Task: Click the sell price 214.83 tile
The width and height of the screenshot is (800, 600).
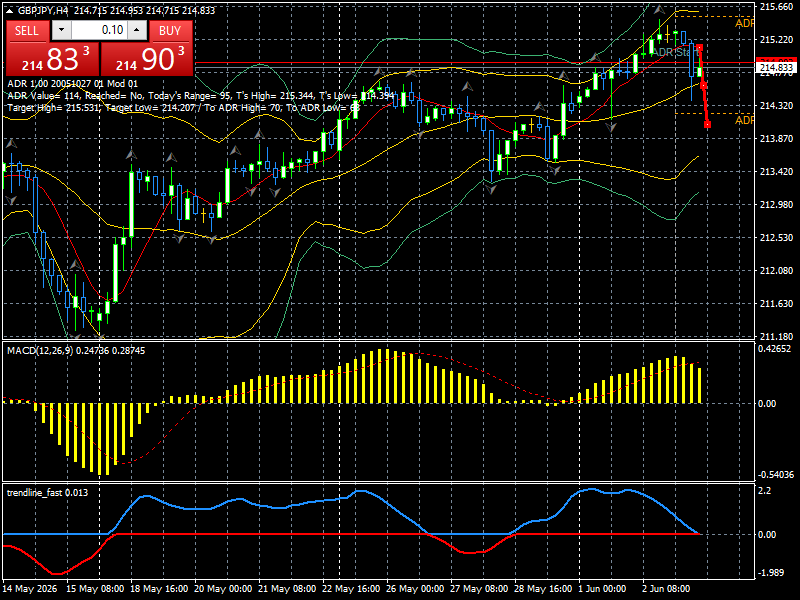Action: pyautogui.click(x=53, y=59)
